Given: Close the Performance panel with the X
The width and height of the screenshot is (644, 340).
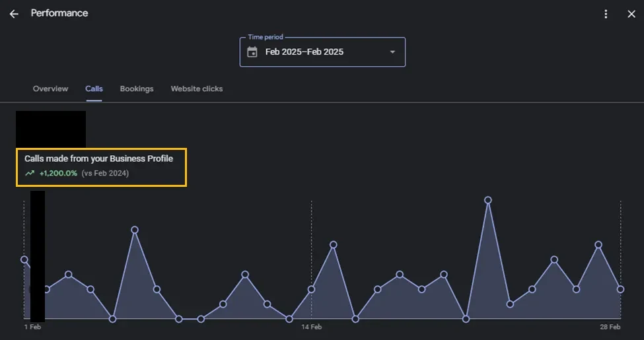Looking at the screenshot, I should [x=631, y=14].
